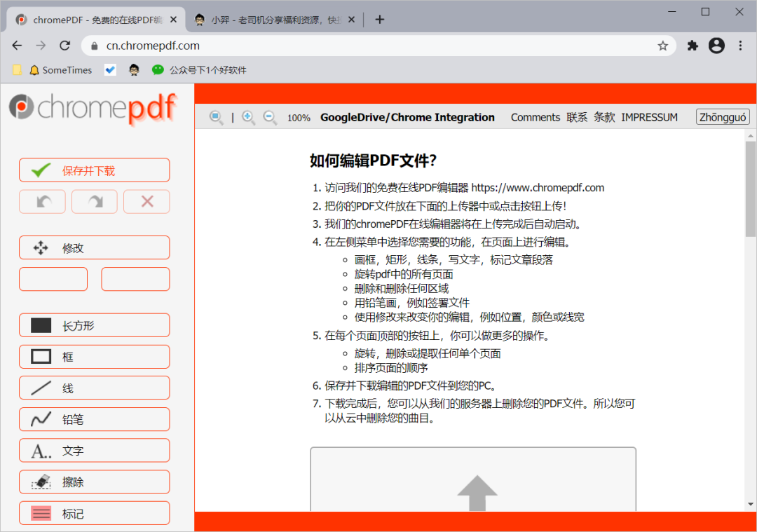
Task: Select the 修改 move tool
Action: pyautogui.click(x=95, y=247)
